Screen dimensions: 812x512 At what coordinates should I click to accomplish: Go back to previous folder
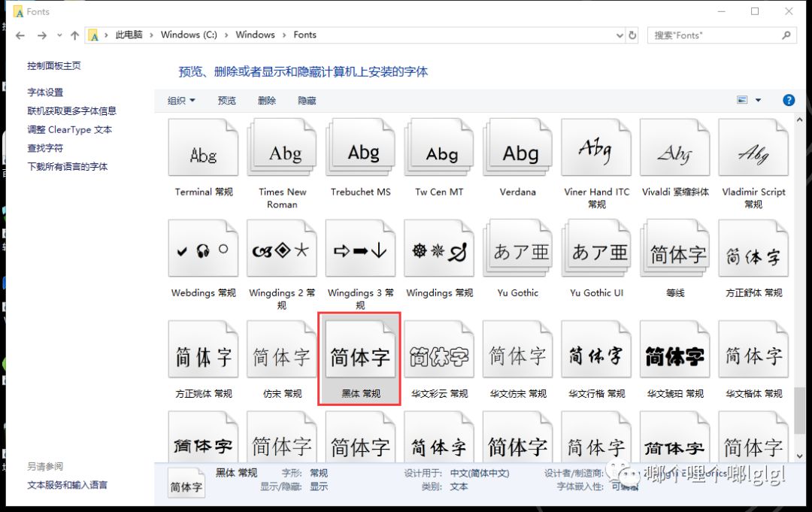click(20, 35)
